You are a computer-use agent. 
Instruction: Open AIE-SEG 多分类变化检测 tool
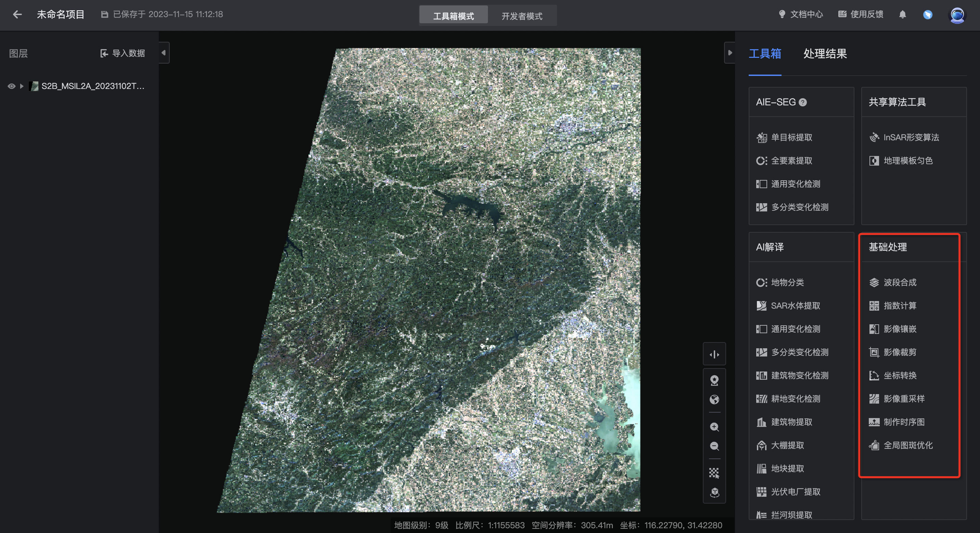(x=792, y=207)
